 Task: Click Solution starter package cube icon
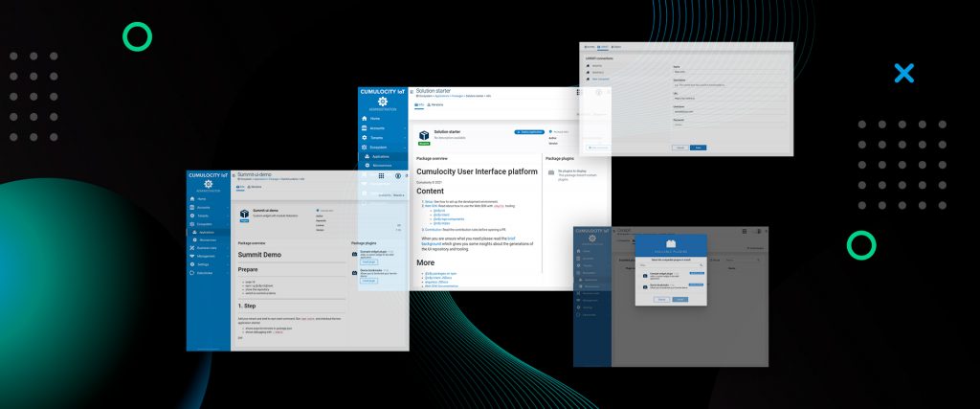click(x=424, y=135)
